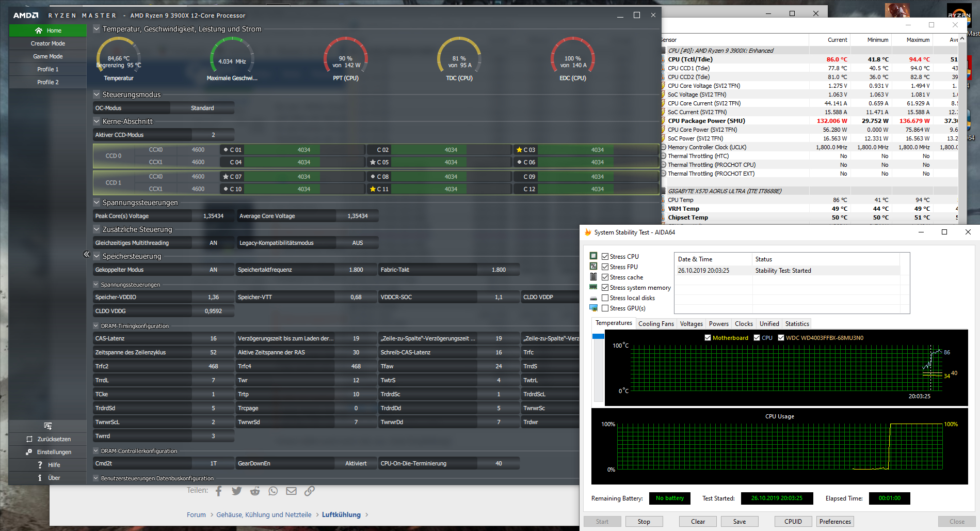
Task: Enable the Stress local disks checkbox
Action: pyautogui.click(x=605, y=298)
